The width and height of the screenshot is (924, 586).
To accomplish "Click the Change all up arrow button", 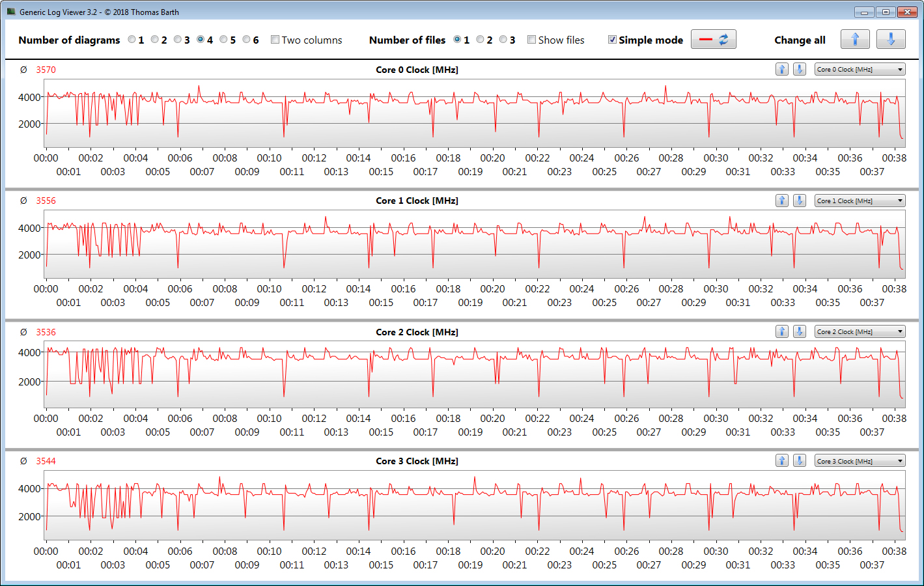I will pos(855,39).
